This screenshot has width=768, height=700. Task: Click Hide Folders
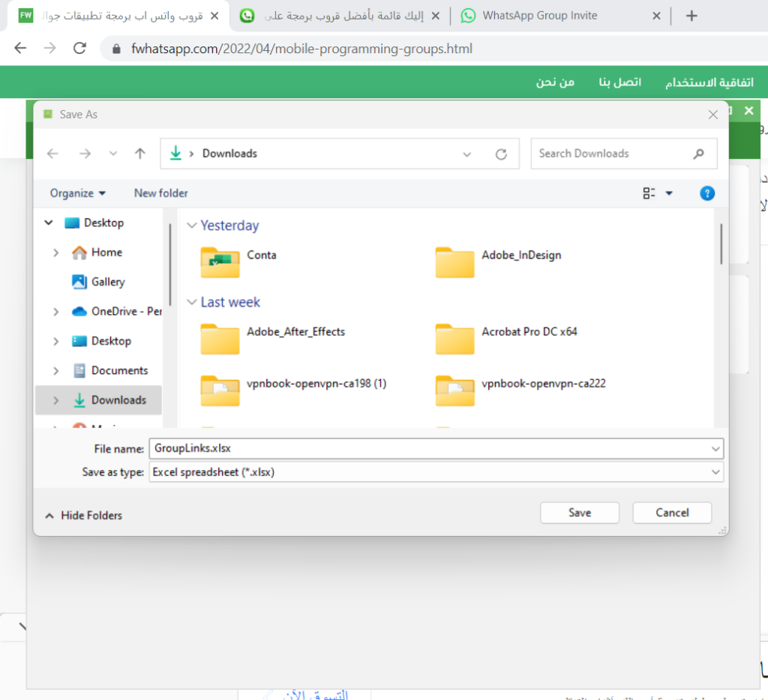pos(83,516)
